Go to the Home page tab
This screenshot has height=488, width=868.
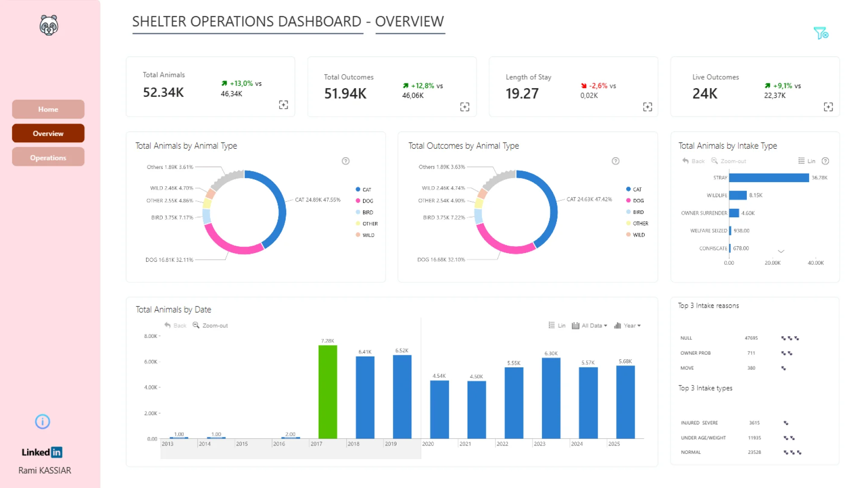(48, 109)
